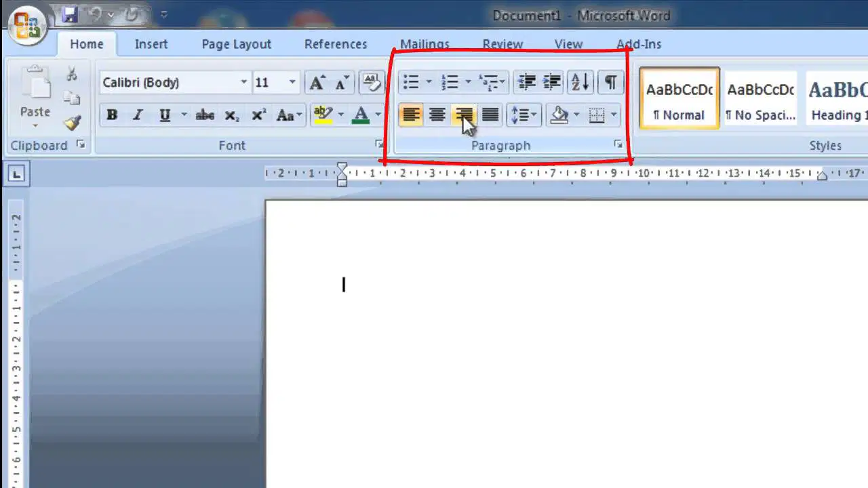Click the Show/Hide paragraph marks icon

click(610, 82)
